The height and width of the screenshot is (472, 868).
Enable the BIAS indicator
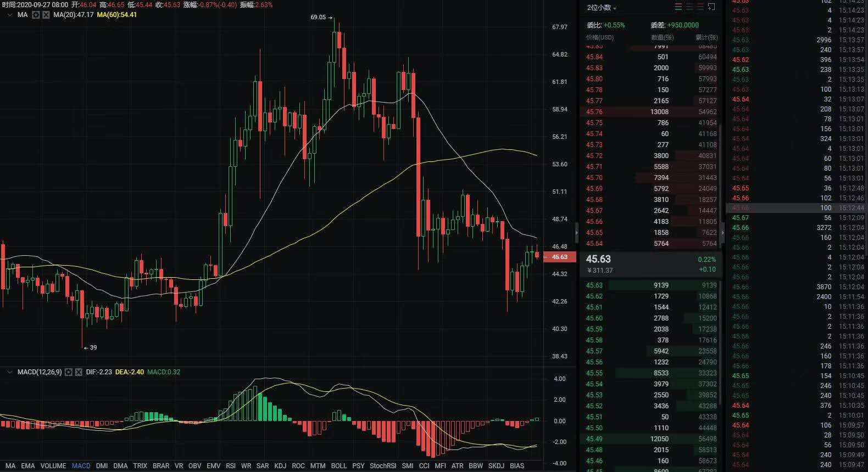pos(517,465)
